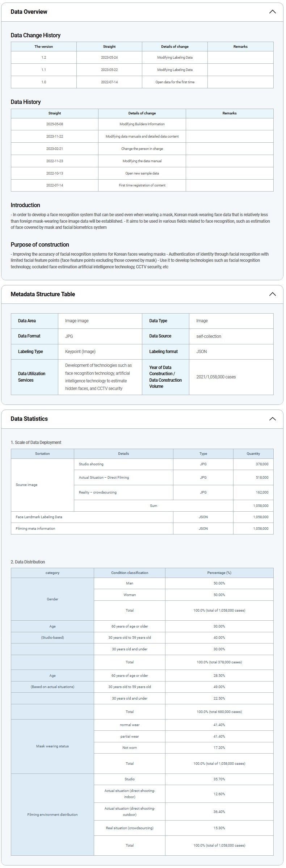Click the 'Mask wearing status' category cell
Screen dimensions: 286x868
click(x=52, y=746)
